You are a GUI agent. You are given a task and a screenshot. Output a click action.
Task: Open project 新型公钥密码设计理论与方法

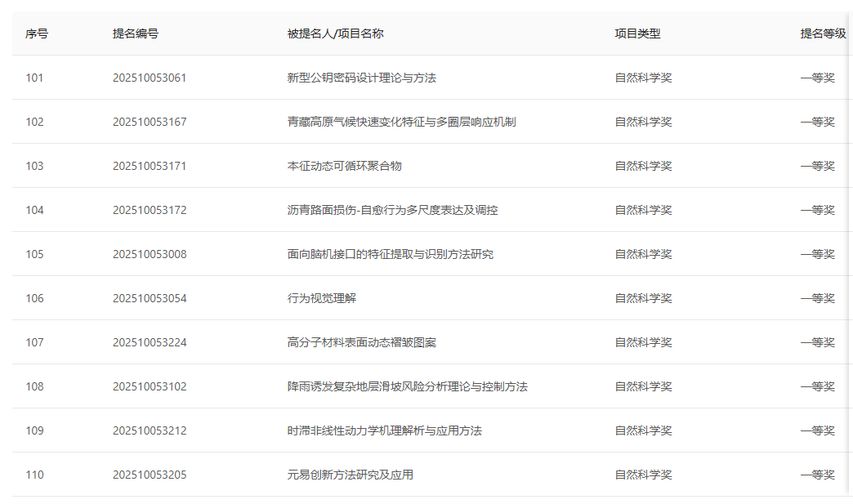coord(361,78)
